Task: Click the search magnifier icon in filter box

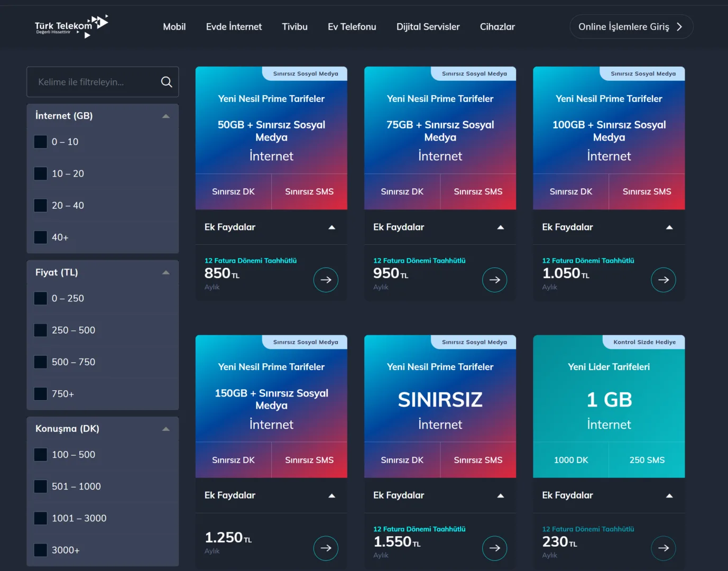Action: [x=167, y=82]
